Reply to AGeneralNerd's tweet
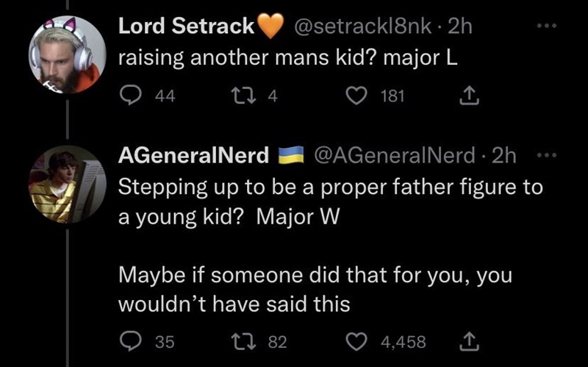Image resolution: width=588 pixels, height=367 pixels. point(132,341)
